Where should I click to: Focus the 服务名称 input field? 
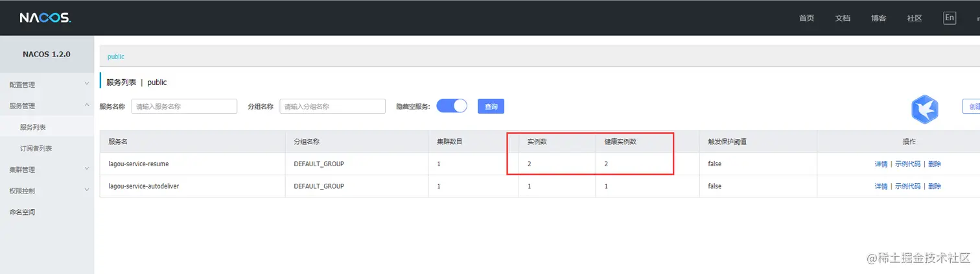coord(184,106)
